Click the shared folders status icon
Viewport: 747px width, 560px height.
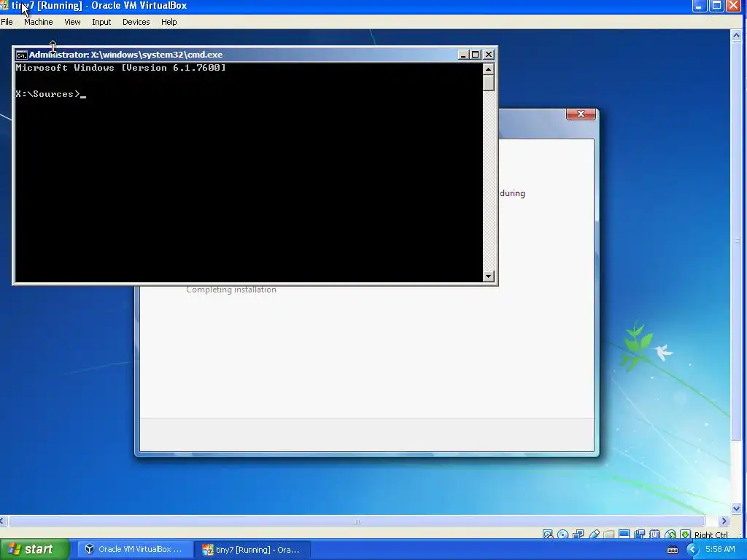(x=609, y=534)
